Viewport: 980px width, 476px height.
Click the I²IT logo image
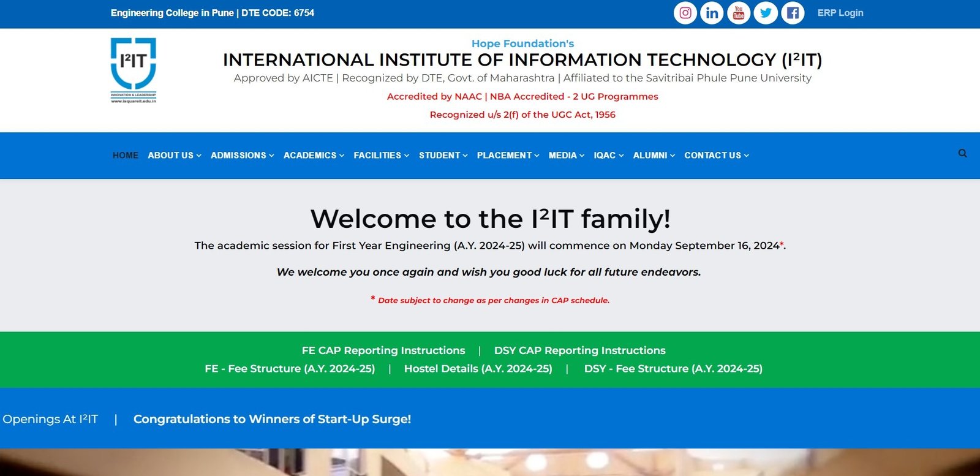point(134,70)
